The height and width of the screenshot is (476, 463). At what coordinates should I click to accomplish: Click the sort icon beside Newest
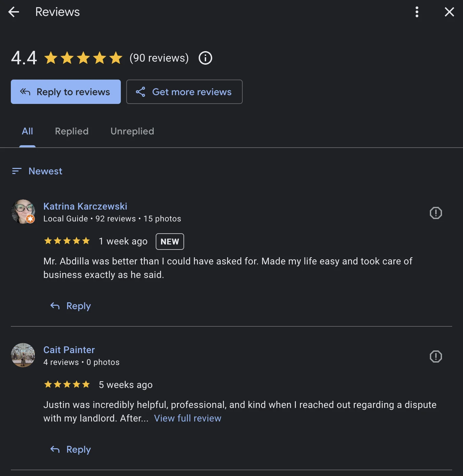16,171
